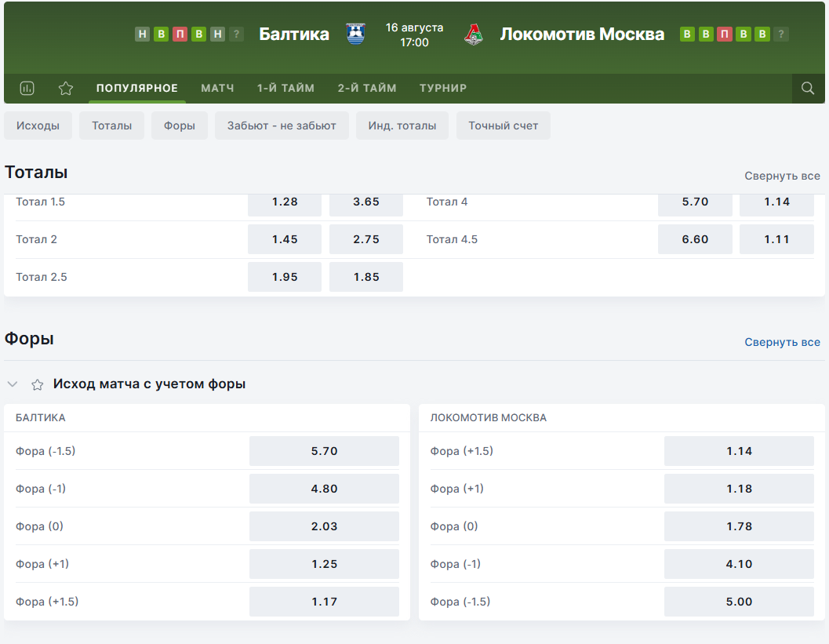
Task: Open the 1-Й ТАЙМ tab
Action: 285,89
